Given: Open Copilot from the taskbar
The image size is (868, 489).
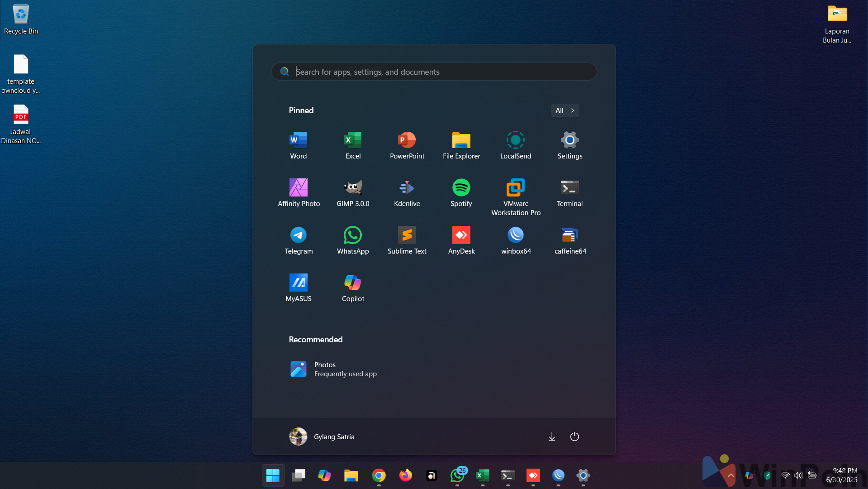Looking at the screenshot, I should 324,475.
